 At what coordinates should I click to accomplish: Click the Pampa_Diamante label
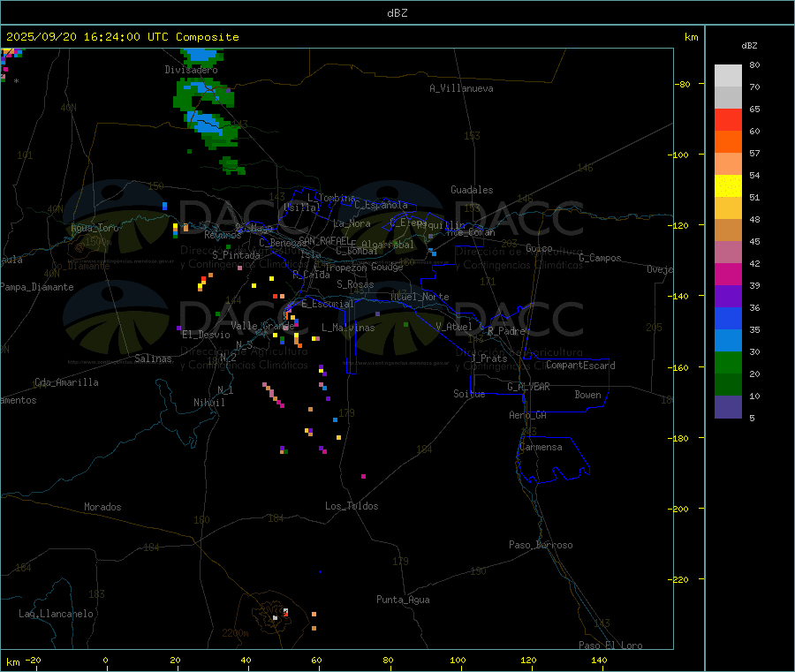click(37, 287)
